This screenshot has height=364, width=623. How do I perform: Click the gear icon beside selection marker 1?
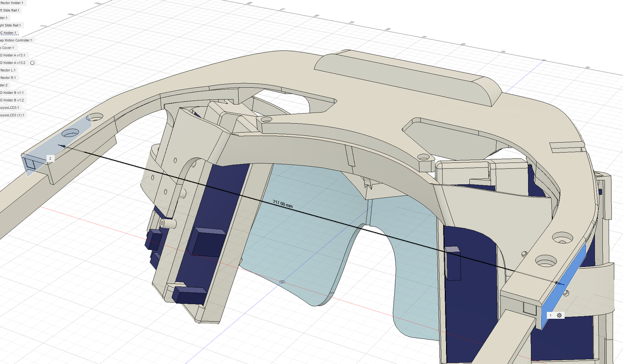pyautogui.click(x=559, y=315)
